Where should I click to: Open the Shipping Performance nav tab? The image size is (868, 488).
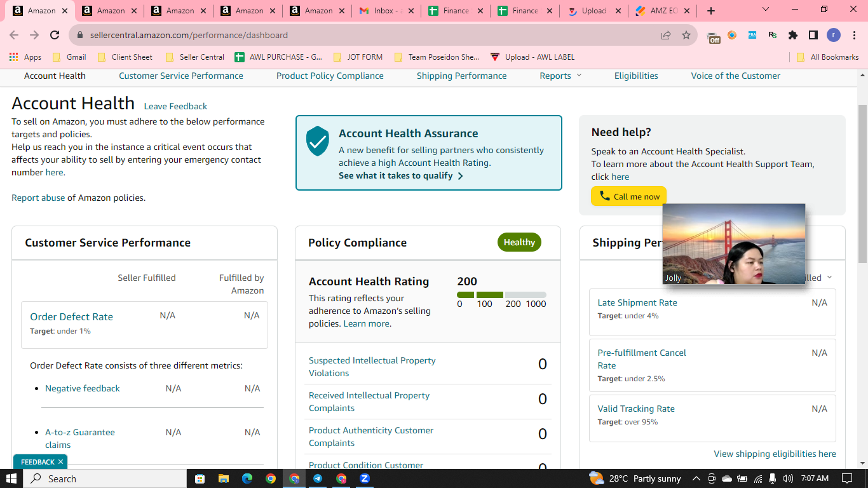coord(462,76)
